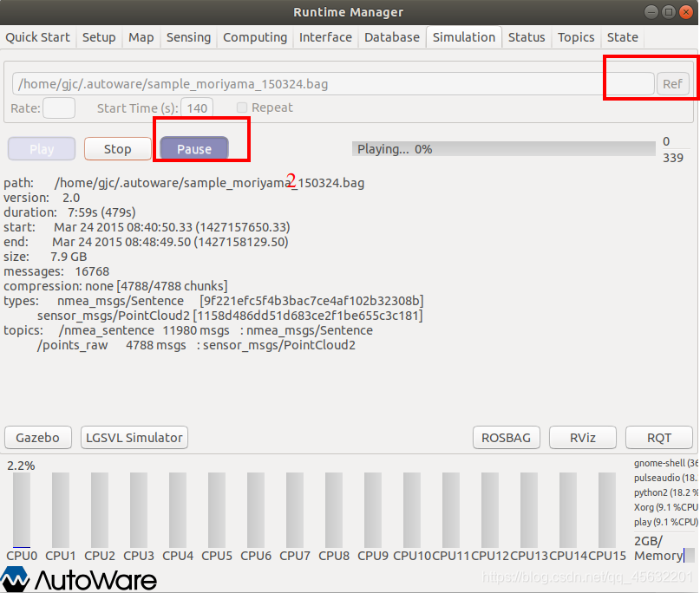The height and width of the screenshot is (593, 700).
Task: Click the CPU15 usage bar
Action: (607, 510)
